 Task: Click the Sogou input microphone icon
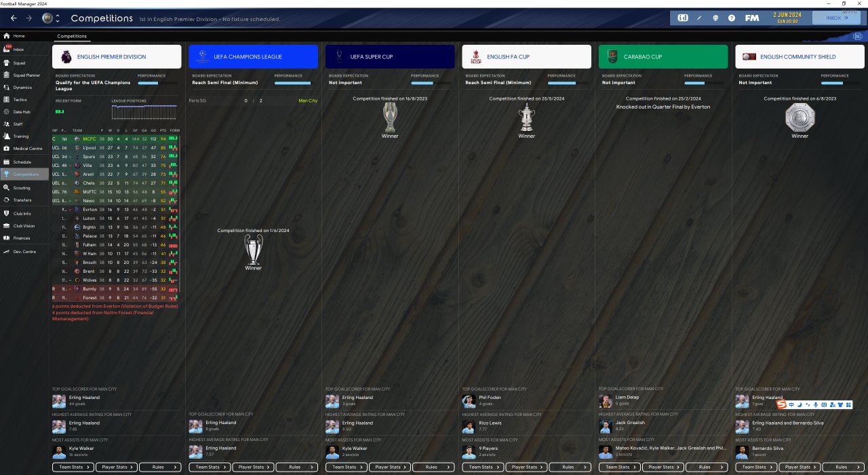[x=816, y=405]
